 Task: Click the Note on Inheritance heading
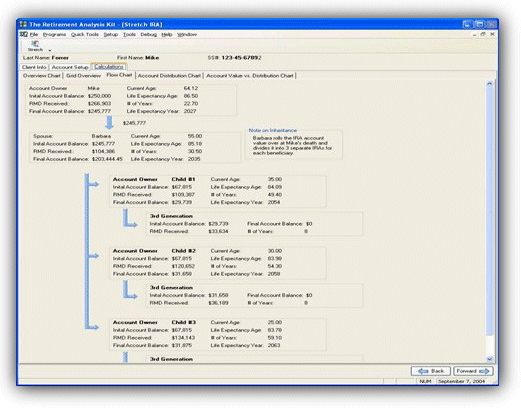(272, 130)
